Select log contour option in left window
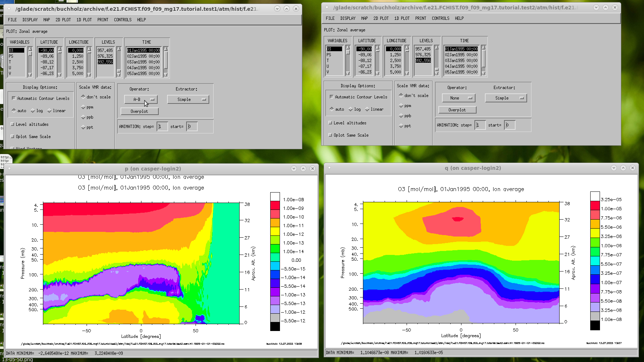Viewport: 644px width, 362px height. (x=33, y=111)
